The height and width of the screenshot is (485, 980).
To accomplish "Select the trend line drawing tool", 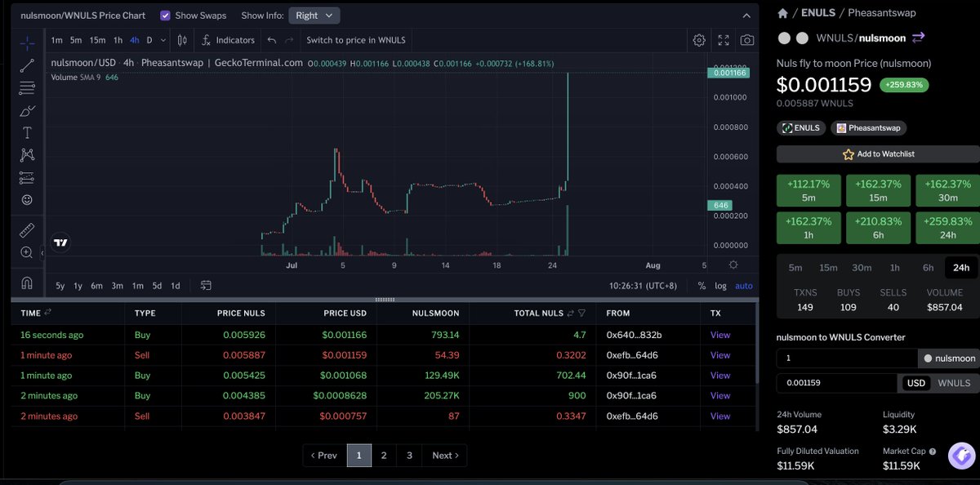I will (x=27, y=65).
